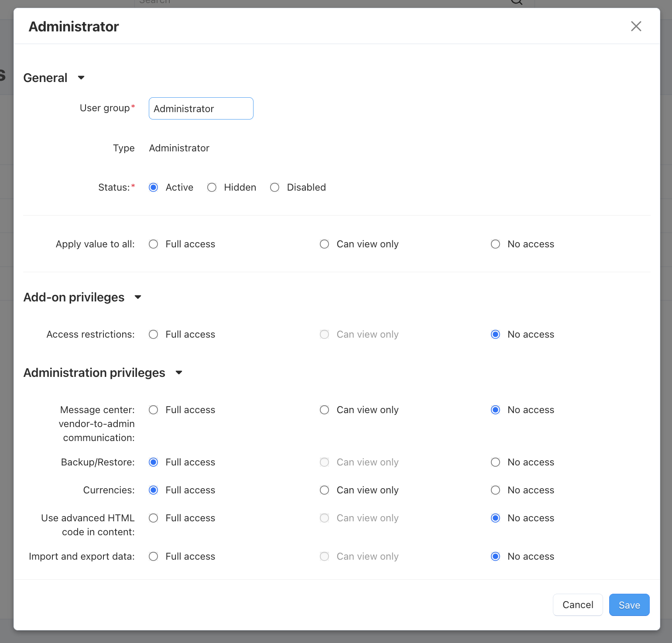Viewport: 672px width, 643px height.
Task: Select Active status radio button
Action: coord(153,188)
